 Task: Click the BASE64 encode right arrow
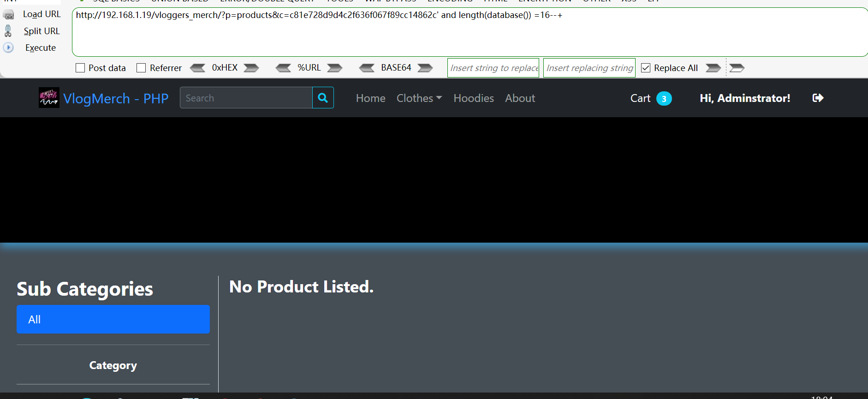425,68
